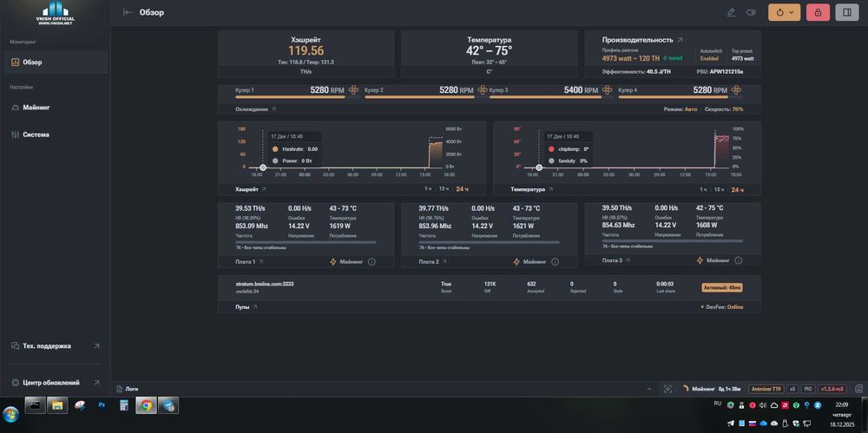Click the Плата 2 info icon
Image resolution: width=868 pixels, height=433 pixels.
tap(555, 261)
